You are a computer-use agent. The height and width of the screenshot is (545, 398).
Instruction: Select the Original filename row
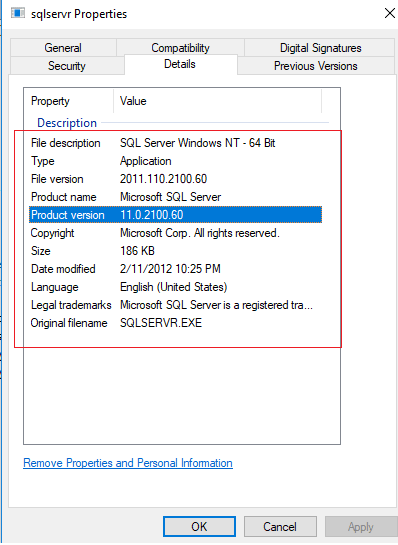(x=176, y=323)
